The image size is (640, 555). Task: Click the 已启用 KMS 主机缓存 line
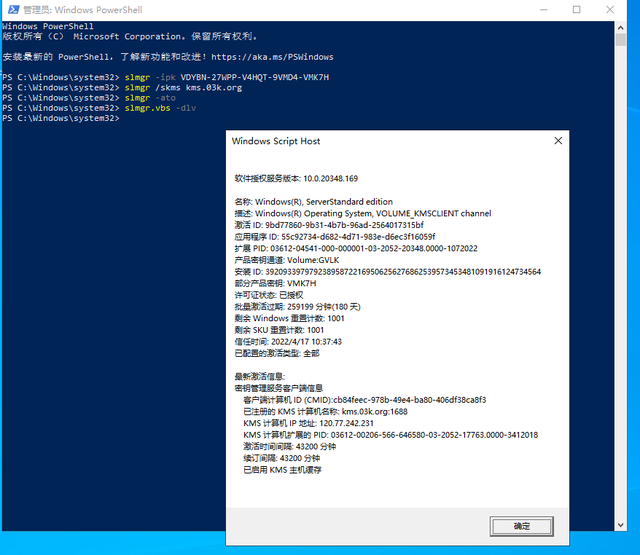tap(282, 470)
